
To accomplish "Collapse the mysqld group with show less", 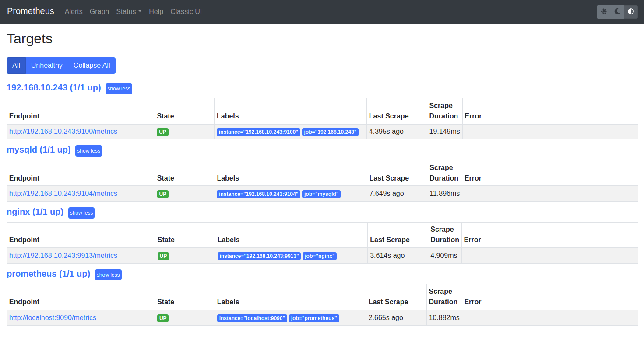I will [x=89, y=151].
